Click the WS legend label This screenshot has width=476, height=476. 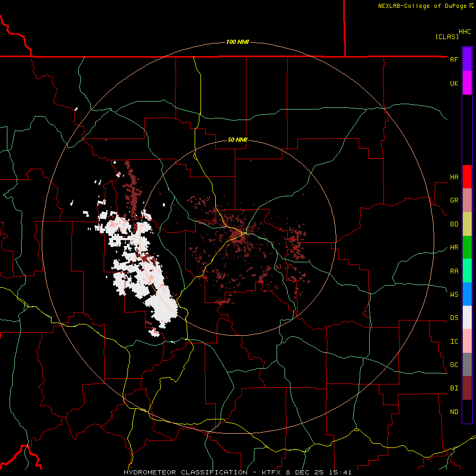[x=454, y=294]
